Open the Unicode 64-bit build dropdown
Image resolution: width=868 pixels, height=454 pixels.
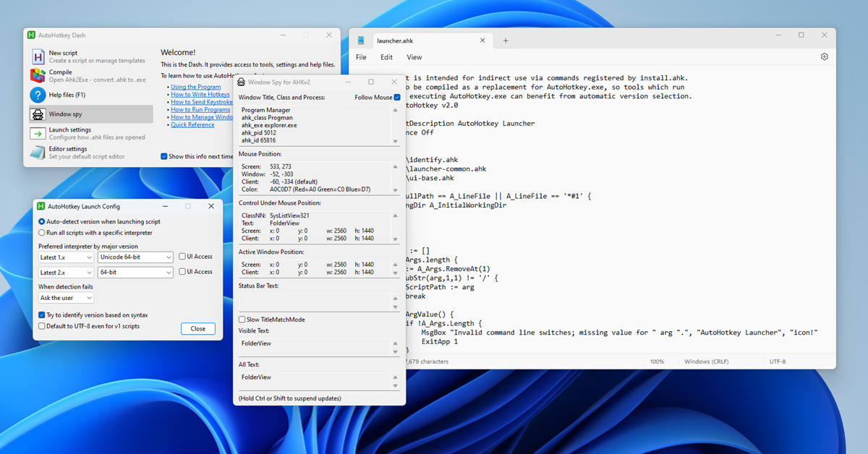coord(135,257)
